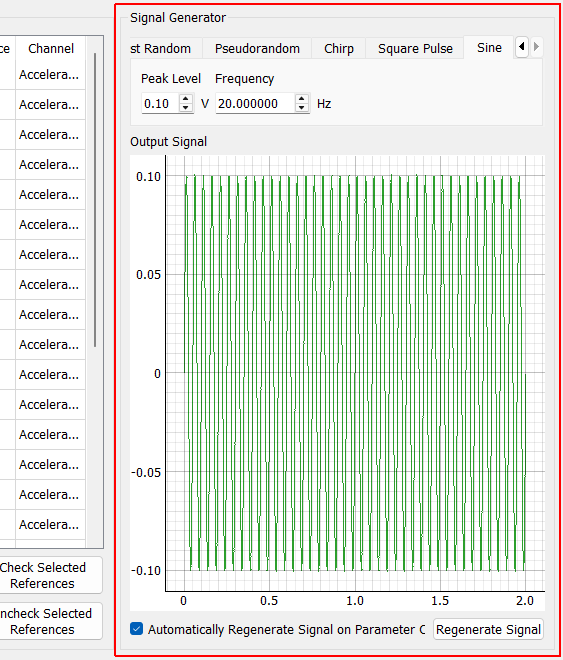563x660 pixels.
Task: Click the channel list vertical scrollbar
Action: [x=95, y=200]
